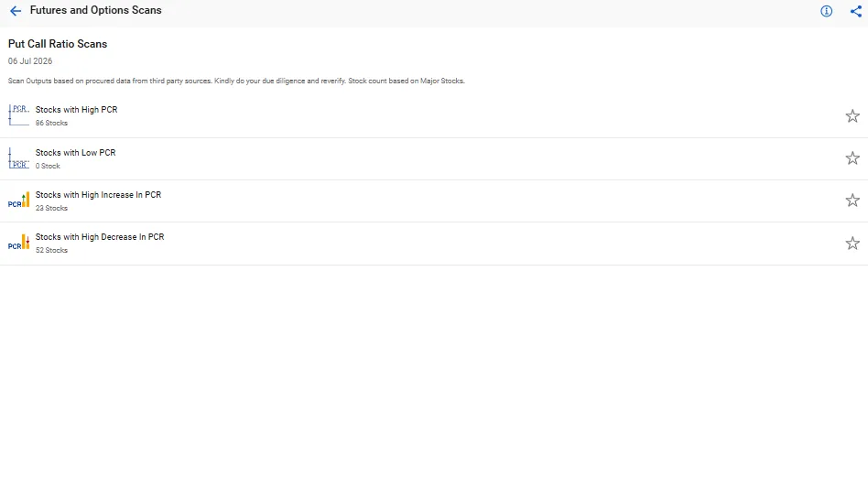868x477 pixels.
Task: Click the 23 Stocks count text
Action: tap(51, 208)
